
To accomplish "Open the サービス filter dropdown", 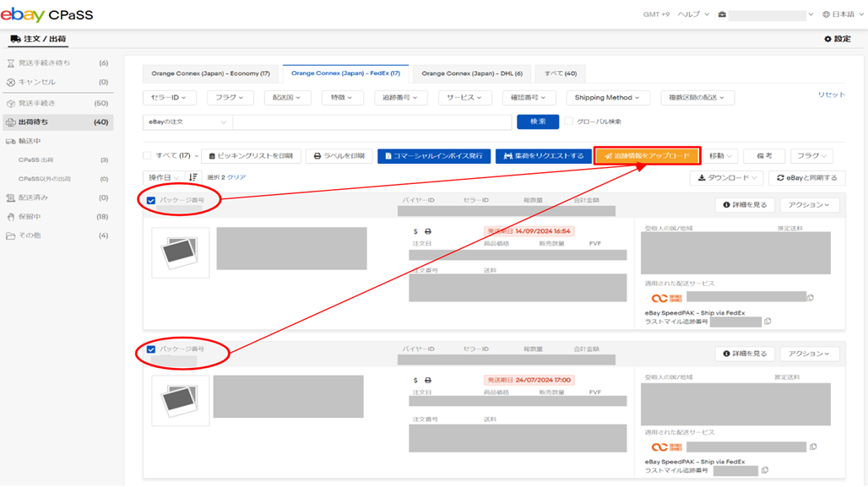I will pyautogui.click(x=464, y=97).
